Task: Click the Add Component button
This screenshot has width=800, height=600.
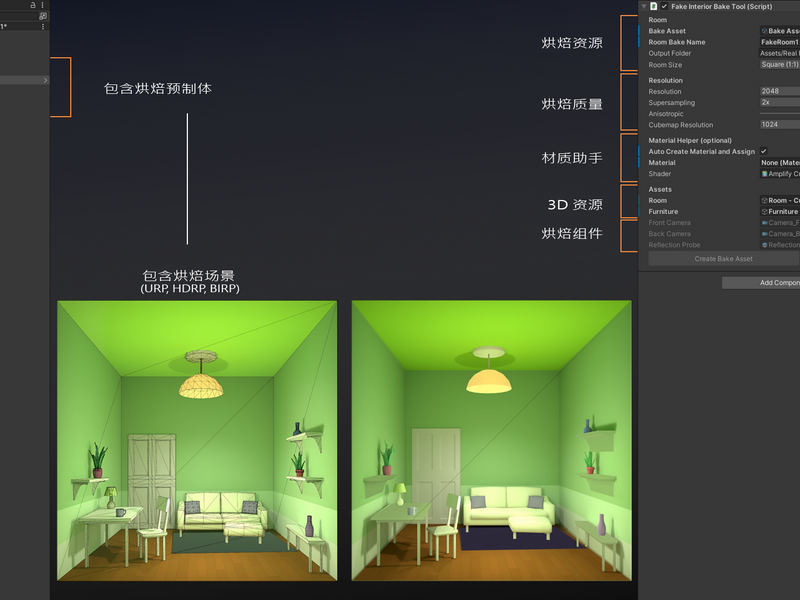Action: click(x=761, y=283)
